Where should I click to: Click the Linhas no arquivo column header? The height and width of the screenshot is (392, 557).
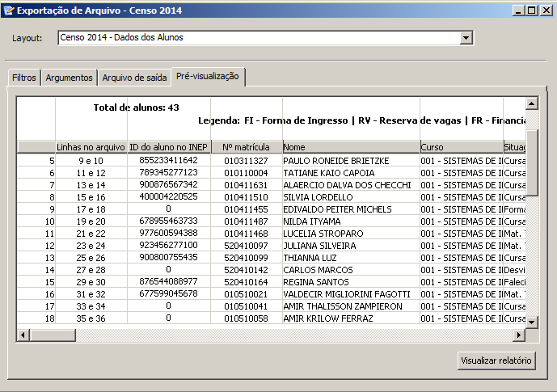pos(91,147)
